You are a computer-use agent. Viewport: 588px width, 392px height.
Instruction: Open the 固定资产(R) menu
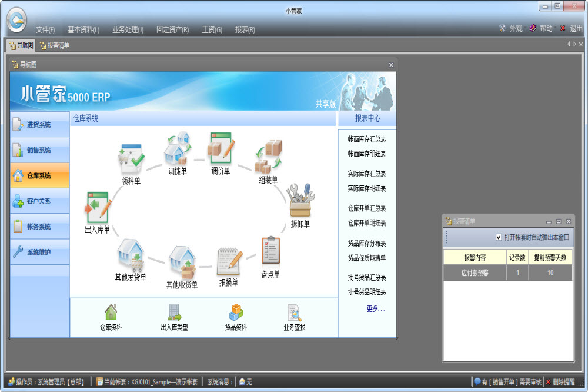click(x=172, y=29)
